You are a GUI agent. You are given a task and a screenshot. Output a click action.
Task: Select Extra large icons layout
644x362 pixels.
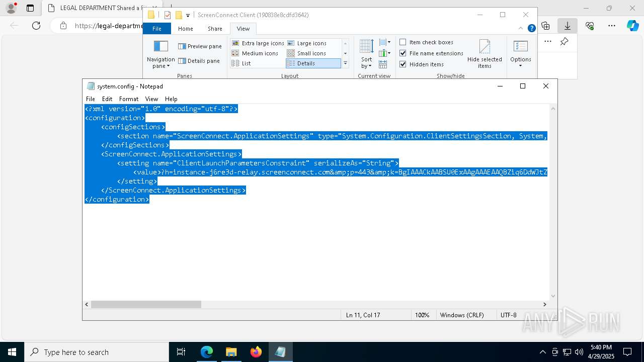point(258,43)
